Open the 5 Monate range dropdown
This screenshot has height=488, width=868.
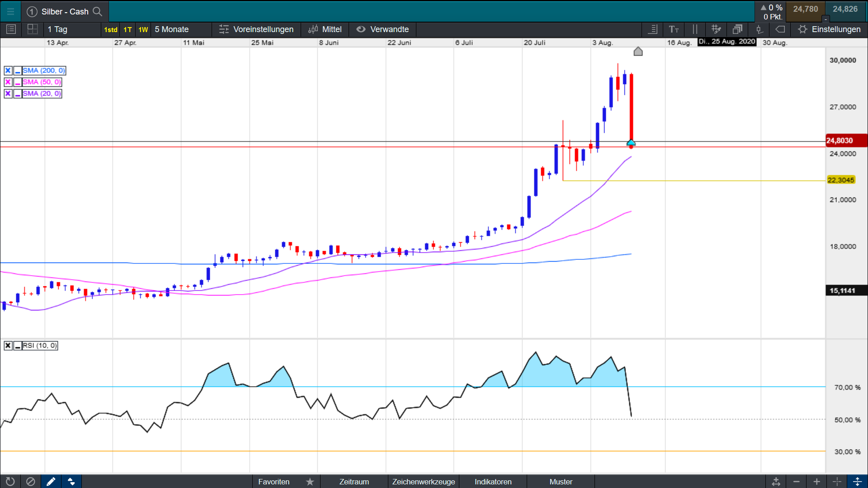pos(172,29)
